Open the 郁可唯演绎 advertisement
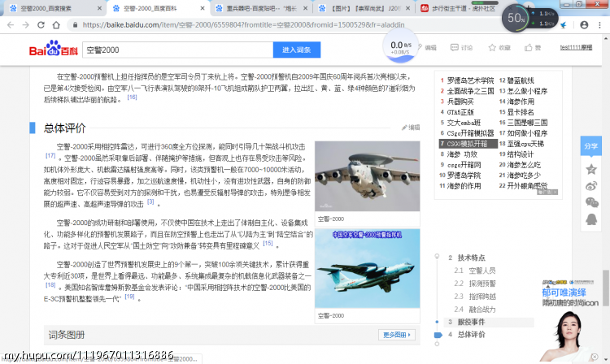Viewport: 610px width, 364px height. click(571, 318)
